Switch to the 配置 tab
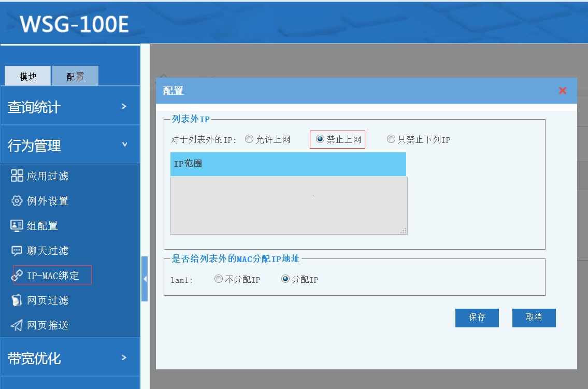 tap(75, 76)
